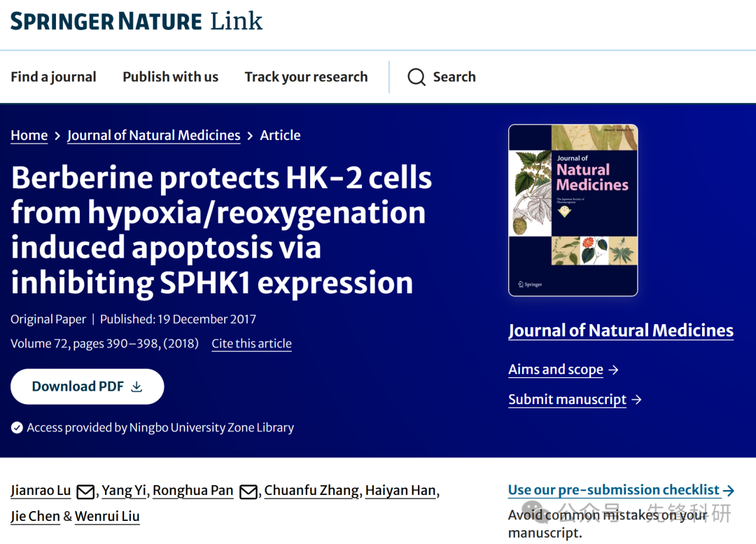Viewport: 756px width, 544px height.
Task: Open the journal cover thumbnail image
Action: tap(573, 210)
